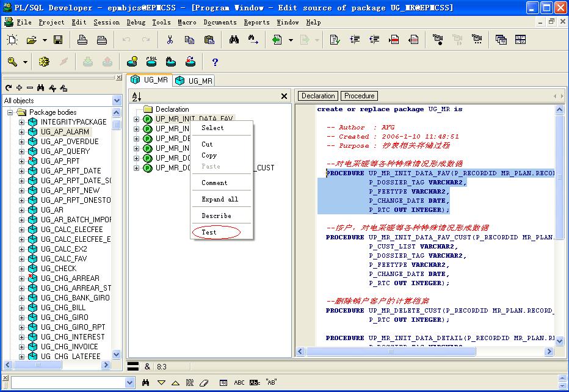Choose Test from the context menu

pyautogui.click(x=209, y=232)
